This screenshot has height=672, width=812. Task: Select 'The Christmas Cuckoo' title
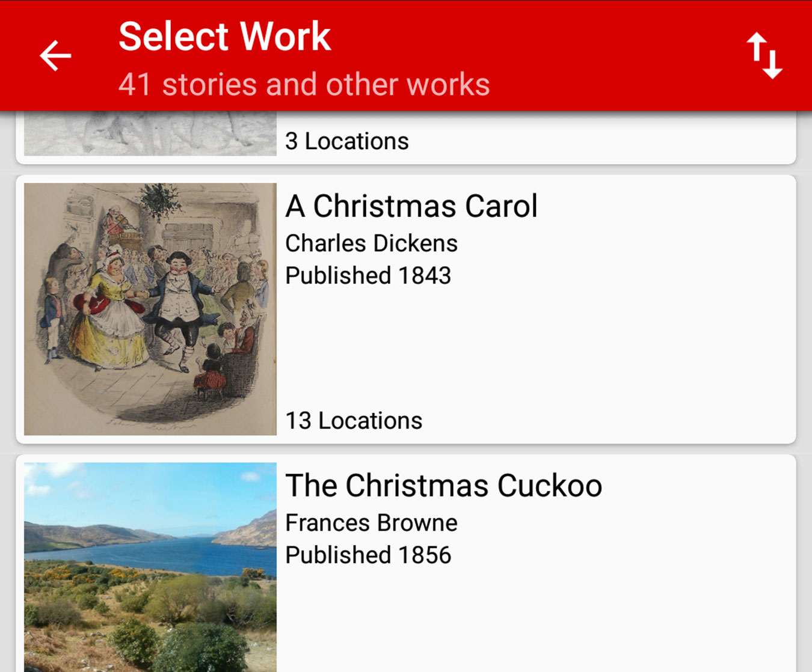coord(443,486)
